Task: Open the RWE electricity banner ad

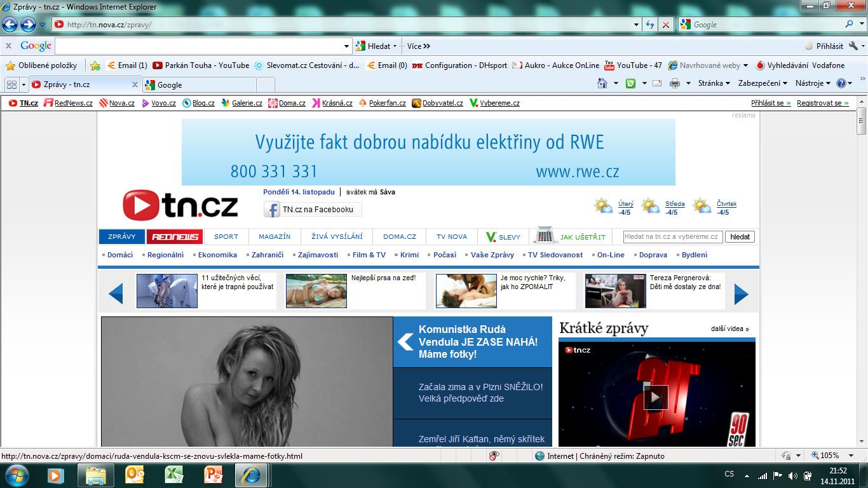Action: click(x=428, y=152)
